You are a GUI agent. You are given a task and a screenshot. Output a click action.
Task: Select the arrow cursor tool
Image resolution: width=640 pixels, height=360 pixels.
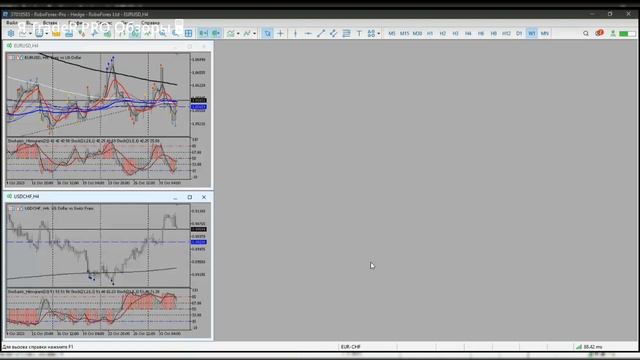[267, 33]
